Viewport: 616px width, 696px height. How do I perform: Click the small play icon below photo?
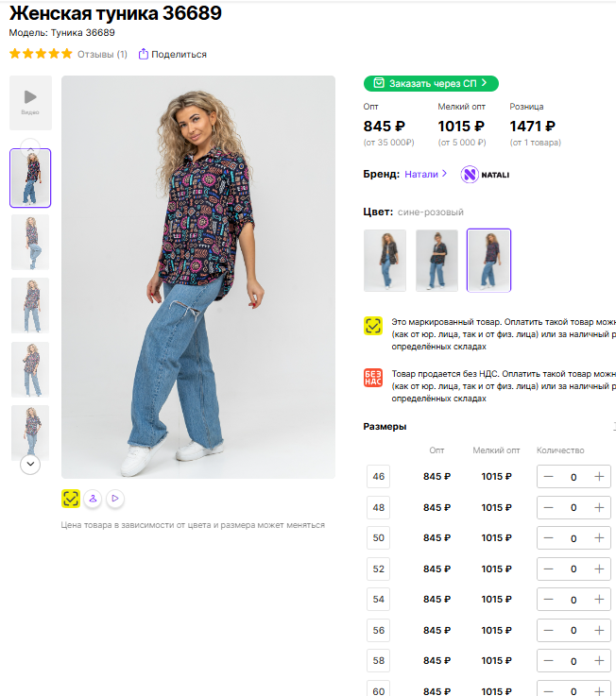115,499
